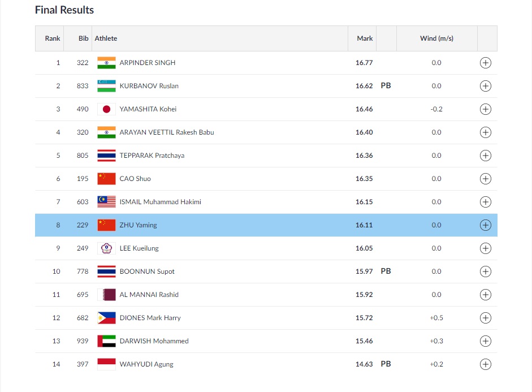Click the Japan flag beside YAMASHITA Kohei
Screen dimensions: 532x392
tap(106, 109)
